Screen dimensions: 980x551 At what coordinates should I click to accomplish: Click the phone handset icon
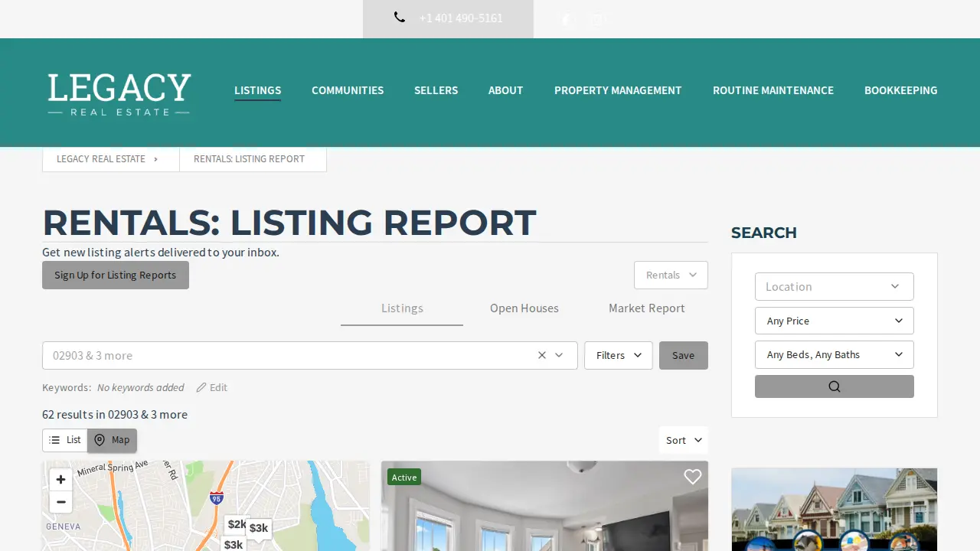click(x=400, y=17)
